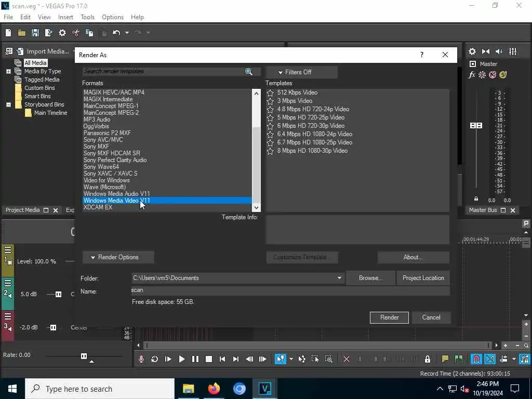Open the Normal Edit tool dropdown arrow
The width and height of the screenshot is (532, 399).
click(x=291, y=359)
